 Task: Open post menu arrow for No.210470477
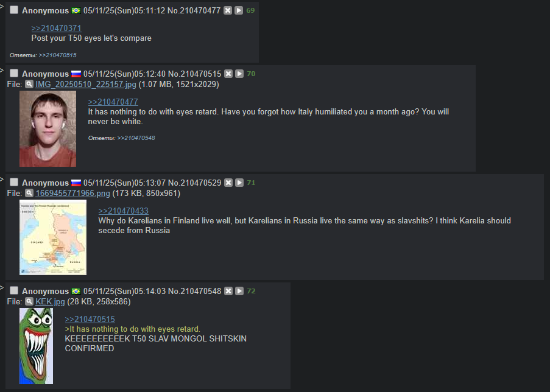tap(239, 10)
